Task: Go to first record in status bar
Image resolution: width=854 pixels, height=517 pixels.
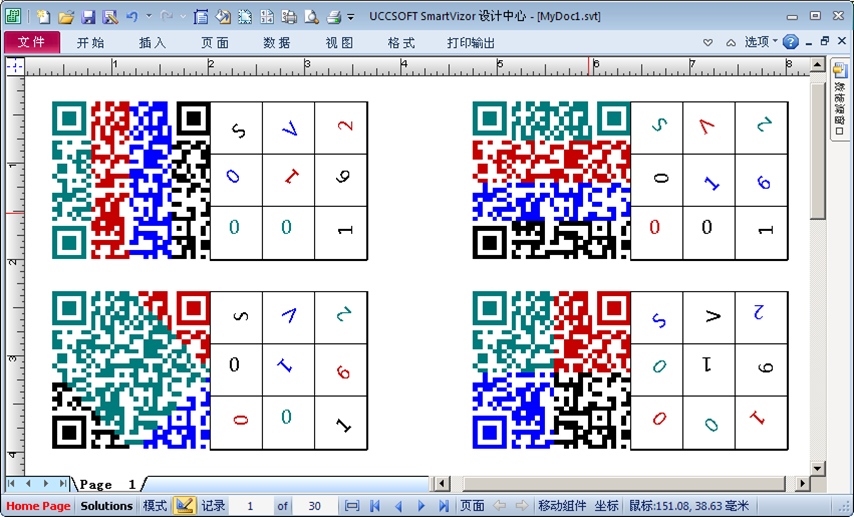Action: [375, 506]
